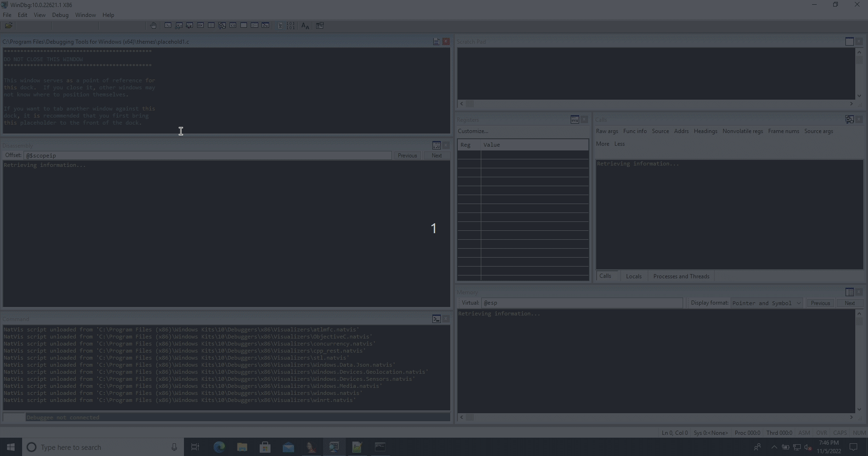Click Next in Memory panel

tap(850, 303)
